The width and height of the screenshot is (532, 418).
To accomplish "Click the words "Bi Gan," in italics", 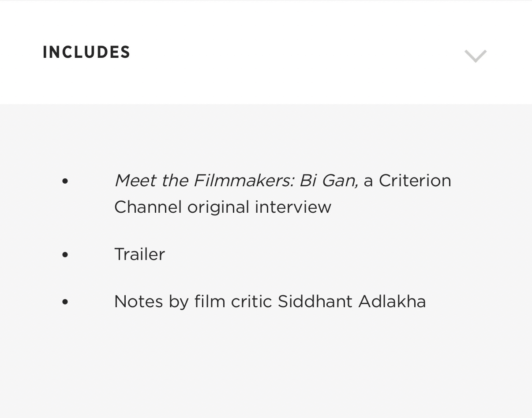I will (x=329, y=181).
